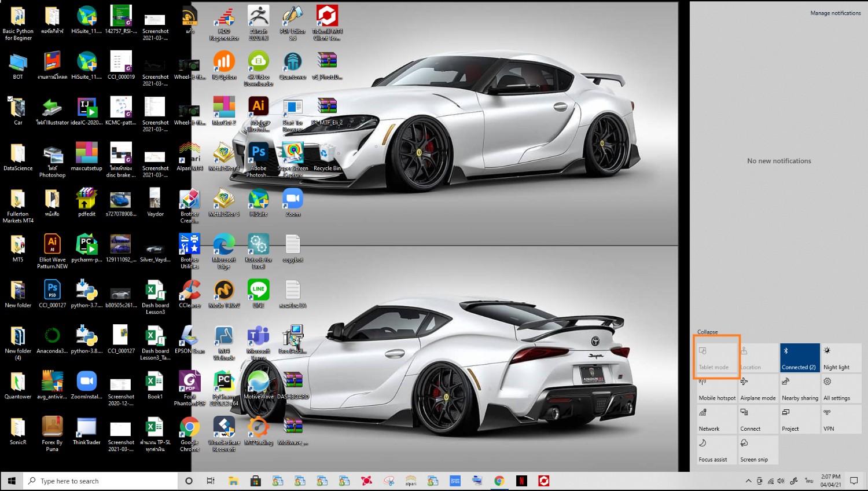Select the Tickmill MT4 Client Terminal icon
Viewport: 868px width, 491px height.
pos(328,22)
